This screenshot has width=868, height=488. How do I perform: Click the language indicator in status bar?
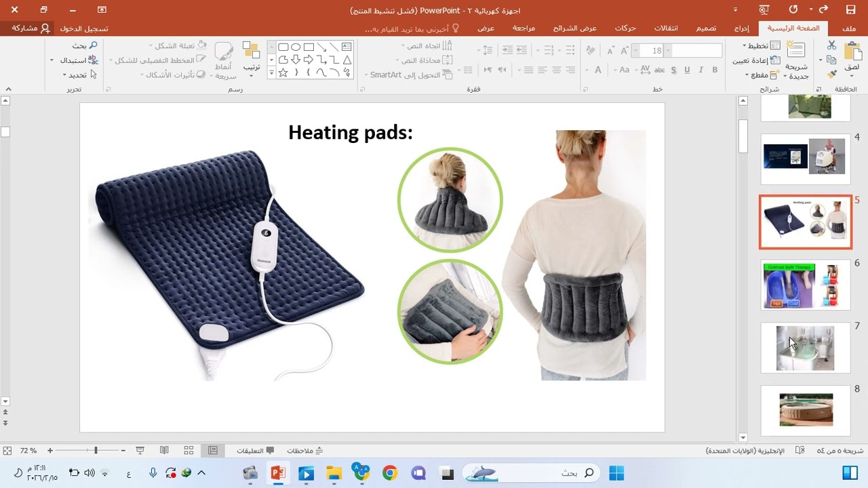(745, 451)
